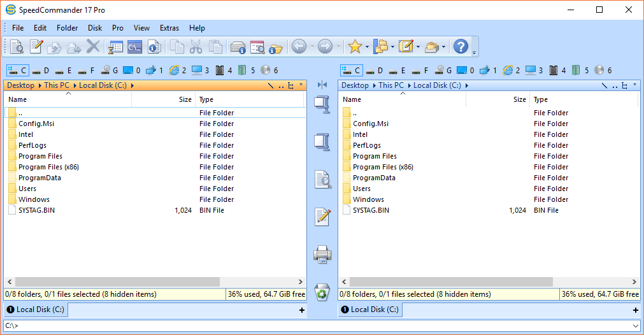The height and width of the screenshot is (335, 644).
Task: Click This PC in the right breadcrumb path
Action: (x=391, y=85)
